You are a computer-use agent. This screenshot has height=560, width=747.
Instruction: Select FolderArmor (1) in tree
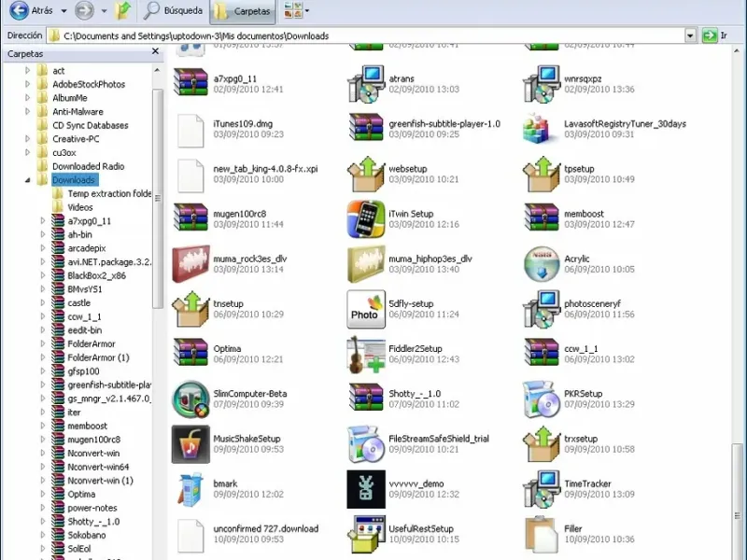98,357
